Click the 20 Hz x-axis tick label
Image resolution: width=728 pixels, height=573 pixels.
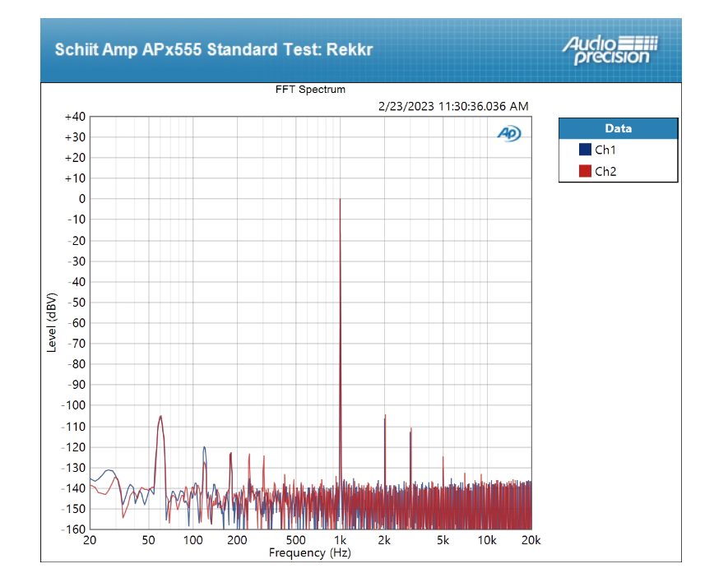coord(90,540)
